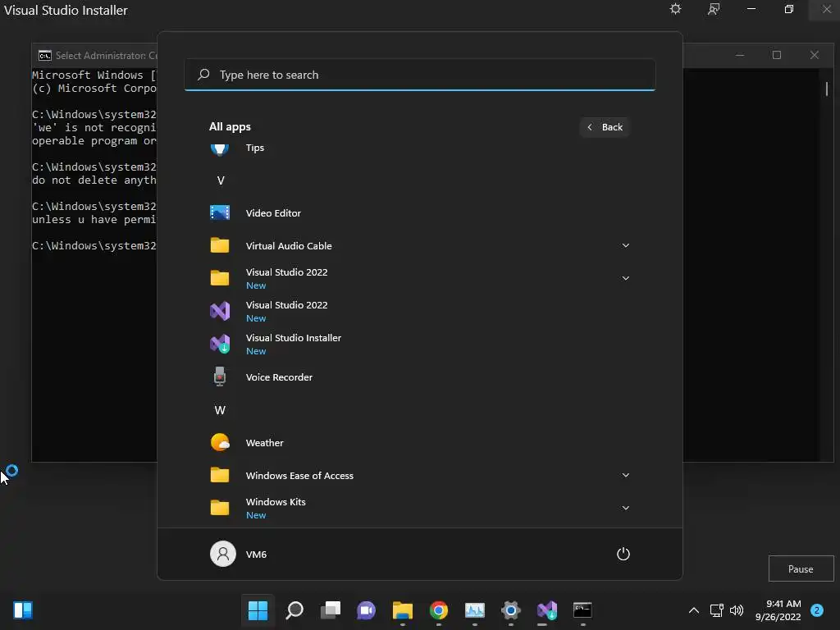Screen dimensions: 840x630
Task: Expand the Virtual Audio Cable folder chevron
Action: point(625,245)
